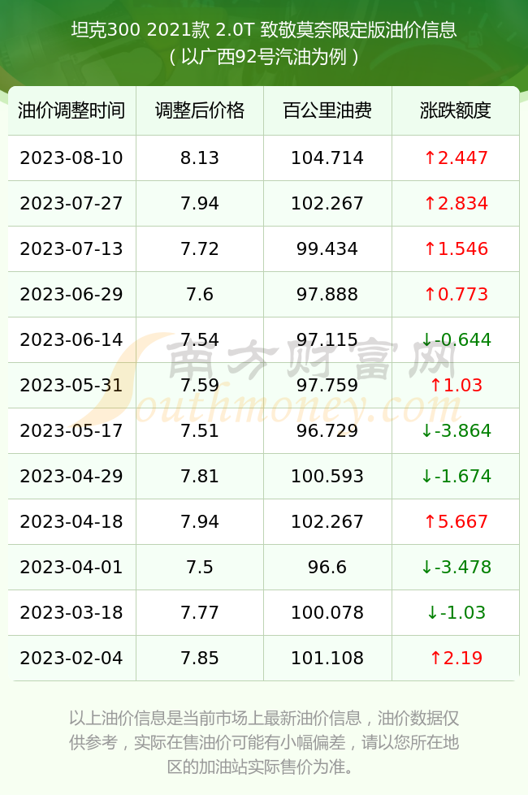Viewport: 528px width, 812px height.
Task: Select the fuel cost value 96.729
Action: (x=327, y=431)
